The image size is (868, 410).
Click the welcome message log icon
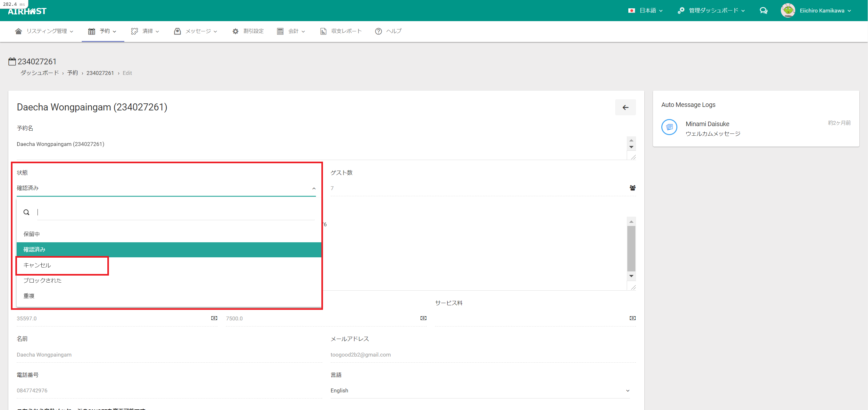(669, 127)
